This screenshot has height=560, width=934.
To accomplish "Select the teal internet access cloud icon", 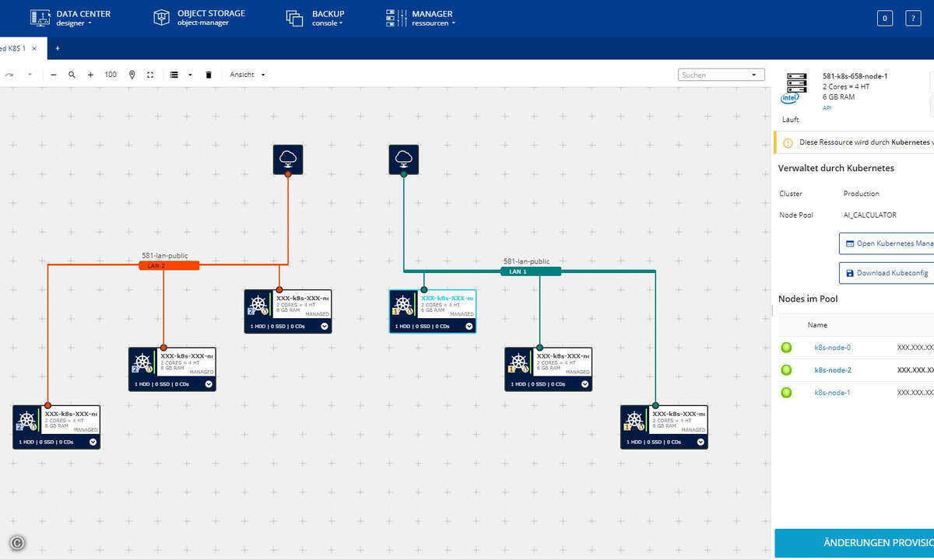I will pos(404,159).
